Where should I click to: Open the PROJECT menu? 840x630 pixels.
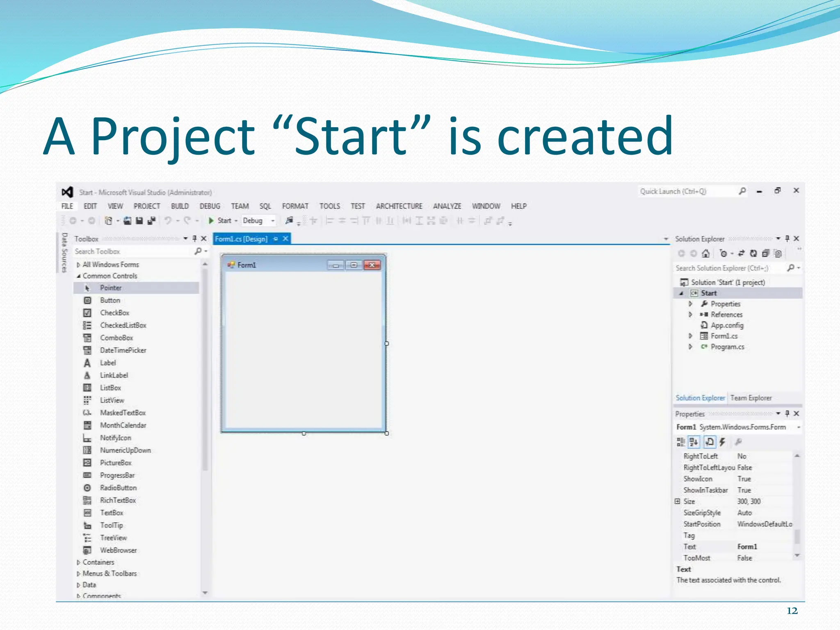click(x=146, y=206)
